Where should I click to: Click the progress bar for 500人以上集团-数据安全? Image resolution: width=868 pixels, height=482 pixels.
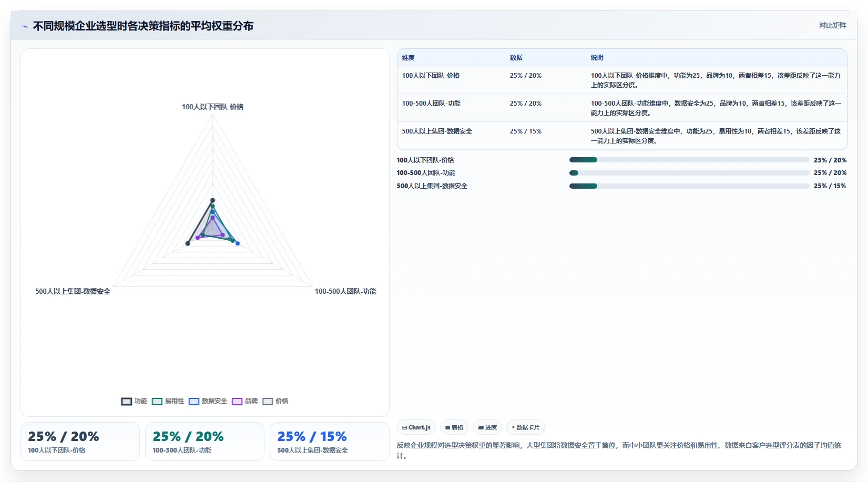[x=689, y=186]
